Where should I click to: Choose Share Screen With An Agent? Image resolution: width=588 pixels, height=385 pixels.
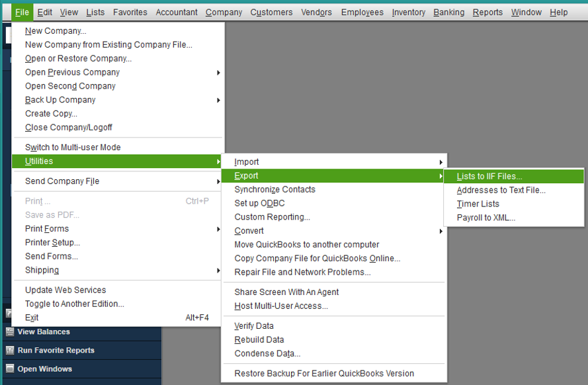point(333,292)
